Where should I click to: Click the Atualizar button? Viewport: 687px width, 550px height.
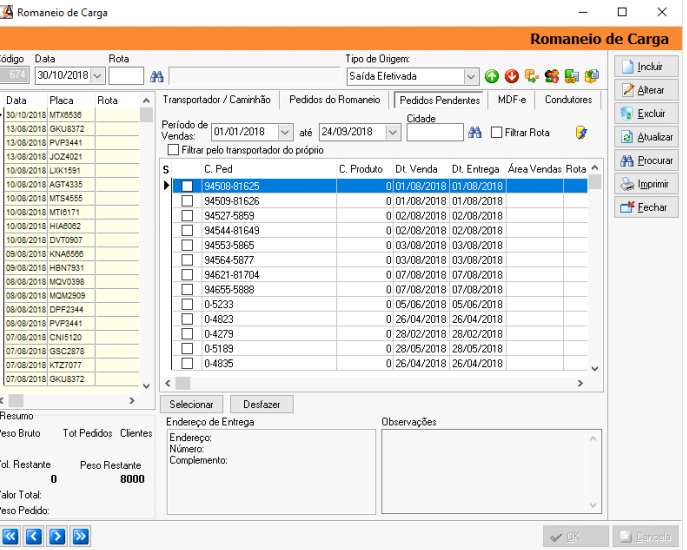(x=646, y=137)
